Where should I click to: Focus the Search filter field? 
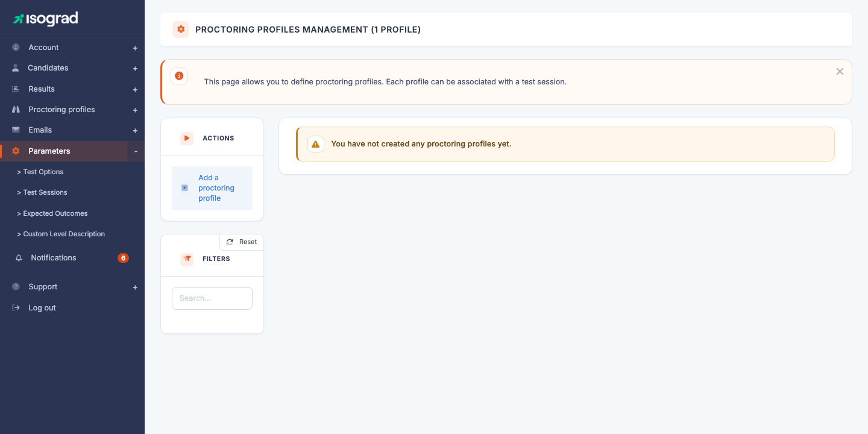click(212, 298)
